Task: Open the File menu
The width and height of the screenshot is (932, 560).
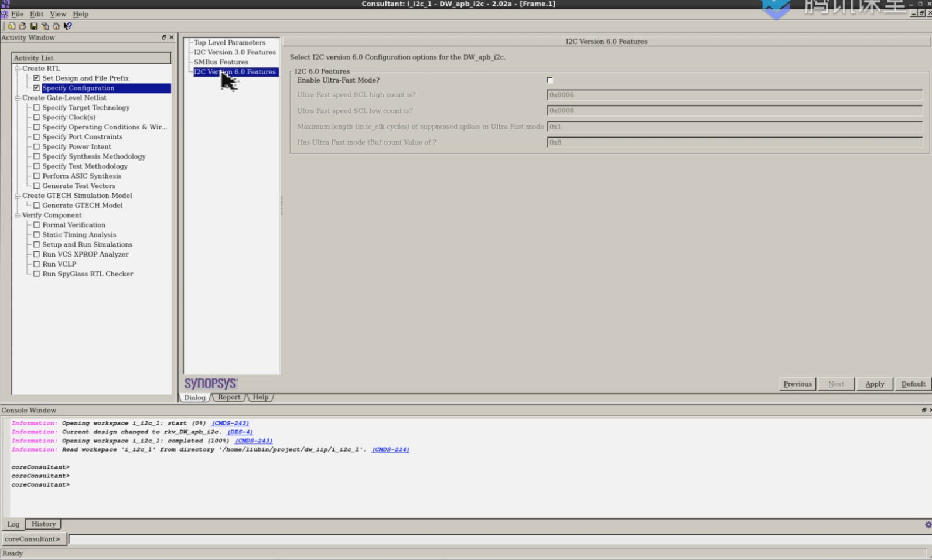Action: [x=18, y=14]
